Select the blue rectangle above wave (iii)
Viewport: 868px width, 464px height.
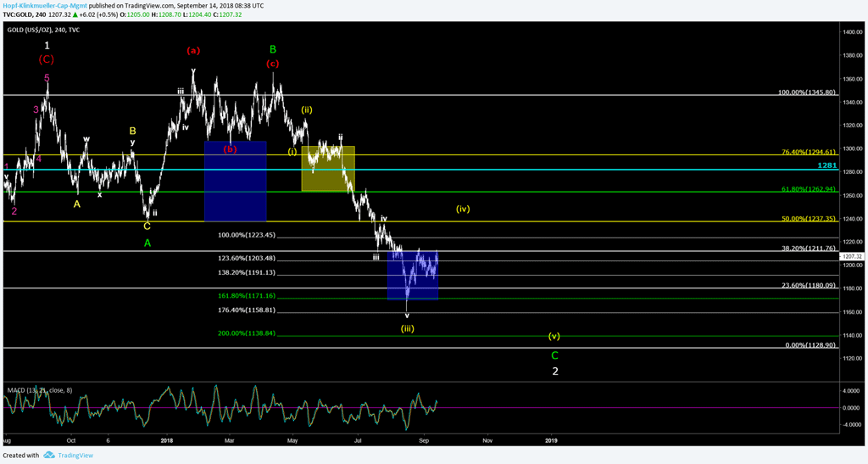(x=413, y=274)
